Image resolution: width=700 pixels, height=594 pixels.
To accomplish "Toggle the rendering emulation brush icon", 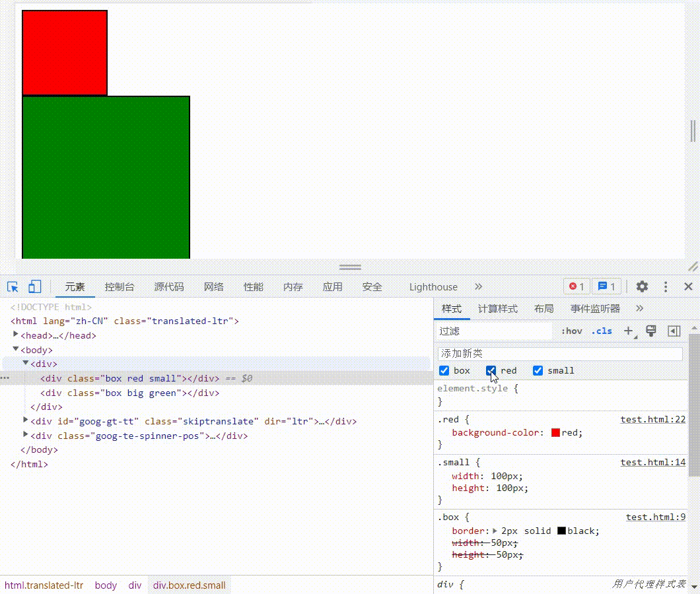I will (651, 331).
